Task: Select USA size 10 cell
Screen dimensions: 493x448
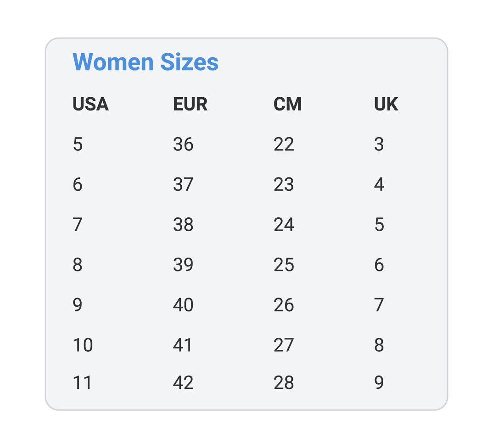Action: (x=83, y=345)
